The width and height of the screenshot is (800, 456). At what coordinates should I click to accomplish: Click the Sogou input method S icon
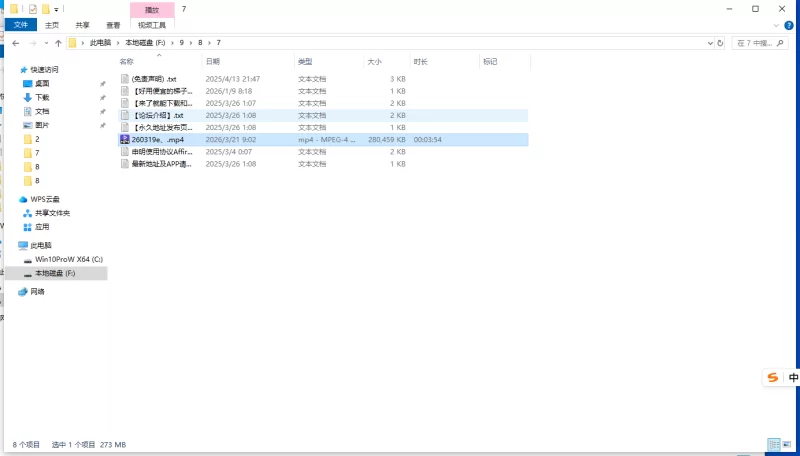(773, 378)
